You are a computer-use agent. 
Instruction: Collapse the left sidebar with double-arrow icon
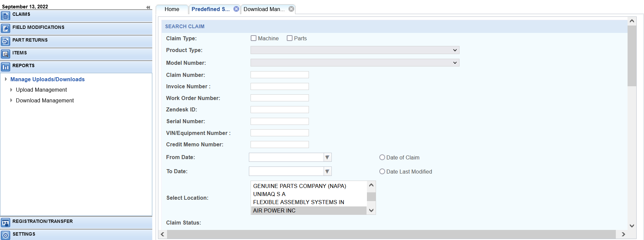coord(148,7)
